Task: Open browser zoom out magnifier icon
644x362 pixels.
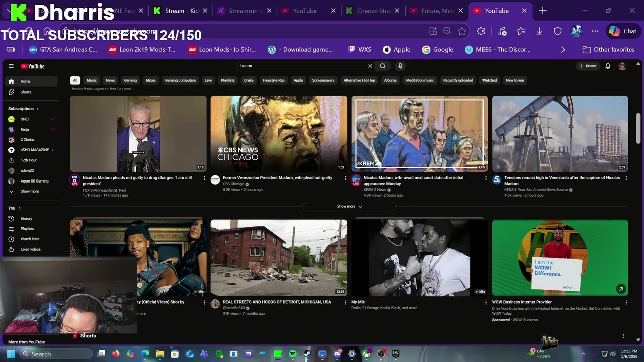Action: (x=447, y=31)
